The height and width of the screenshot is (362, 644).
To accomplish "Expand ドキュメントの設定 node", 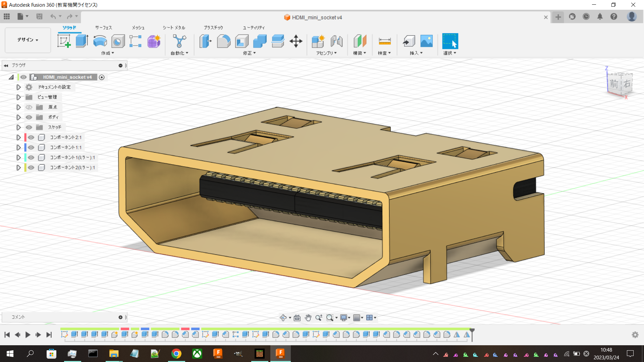I will [19, 87].
